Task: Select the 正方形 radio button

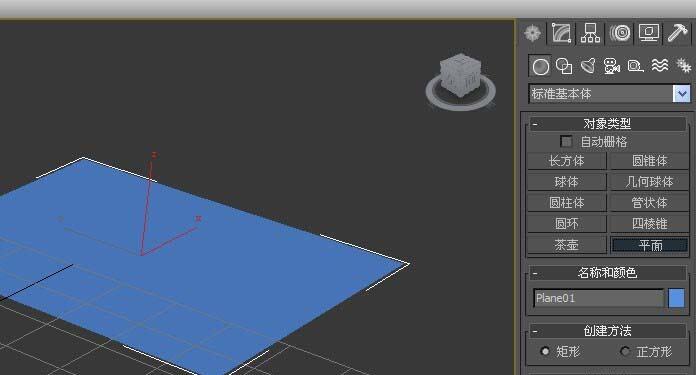Action: 625,351
